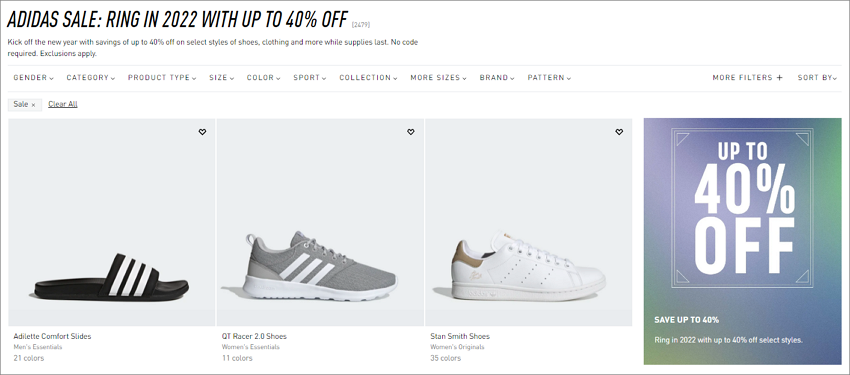Expand the Gender filter dropdown
Screen dimensions: 850x375
tap(34, 77)
